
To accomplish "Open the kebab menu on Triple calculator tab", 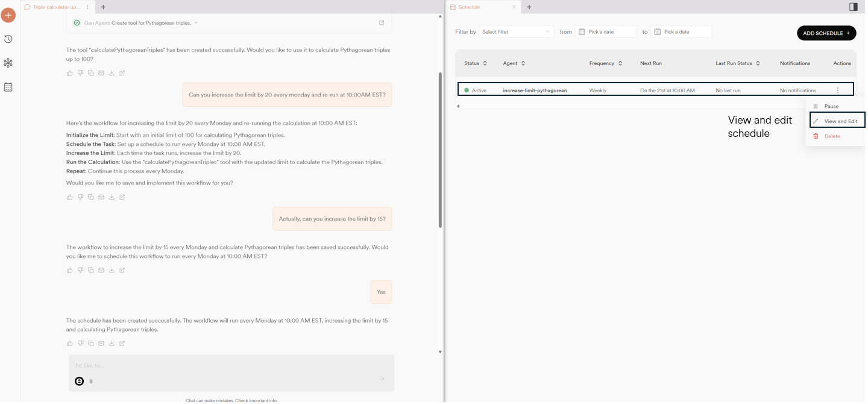I will click(87, 7).
